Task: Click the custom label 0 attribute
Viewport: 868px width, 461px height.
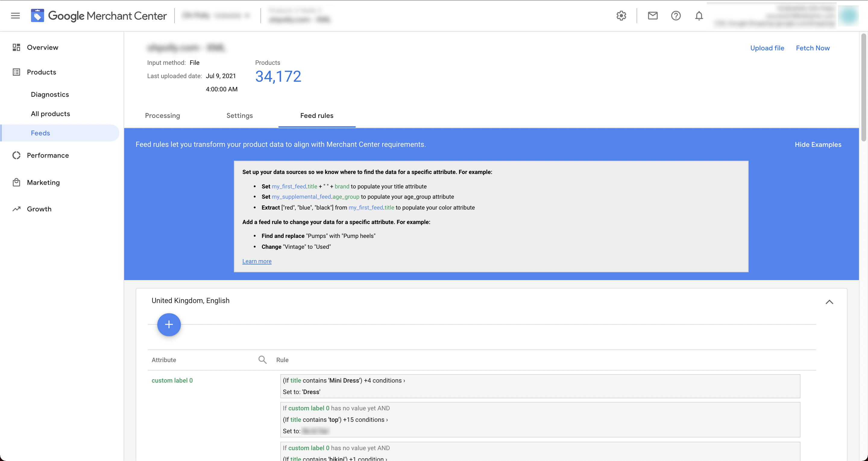Action: coord(172,380)
